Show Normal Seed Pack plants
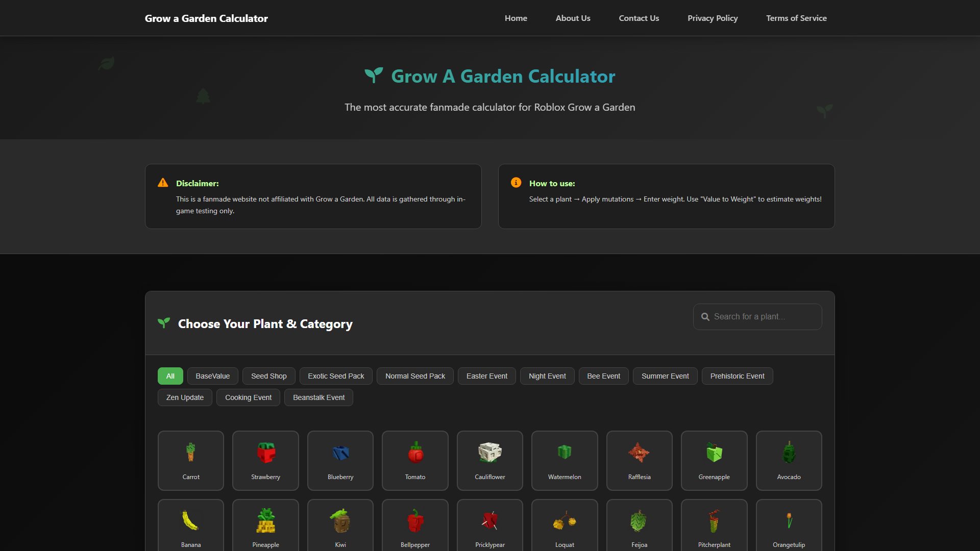Image resolution: width=980 pixels, height=551 pixels. [415, 376]
